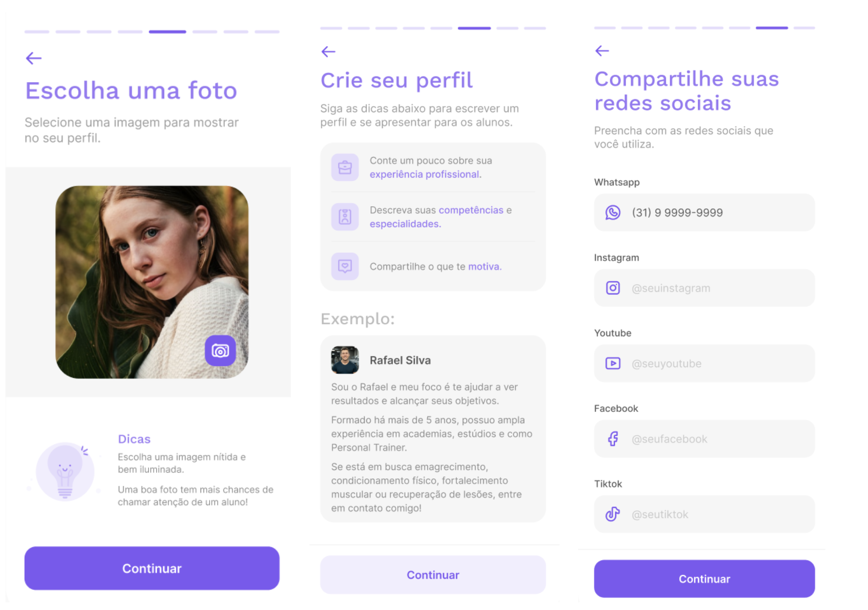Image resolution: width=868 pixels, height=610 pixels.
Task: Click the experiência profissional highlighted link
Action: [425, 175]
